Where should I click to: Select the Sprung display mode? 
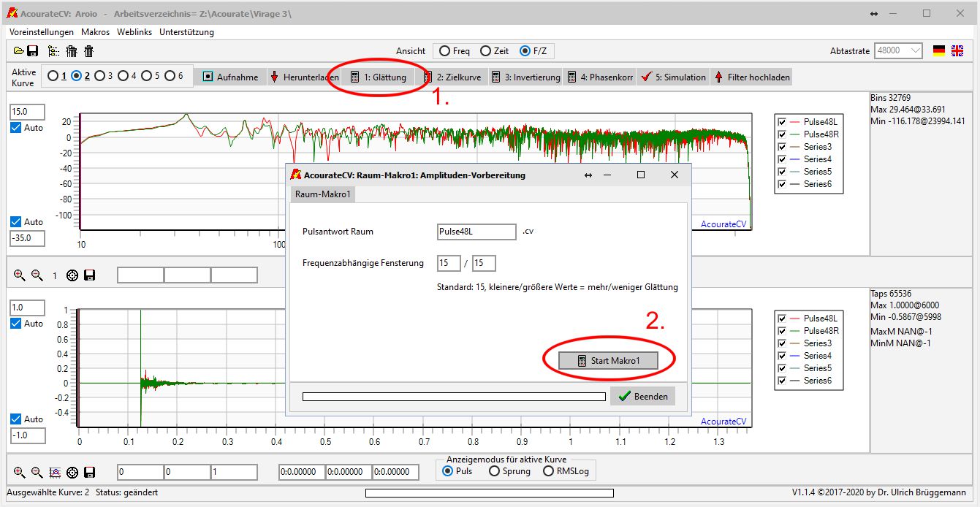point(495,471)
